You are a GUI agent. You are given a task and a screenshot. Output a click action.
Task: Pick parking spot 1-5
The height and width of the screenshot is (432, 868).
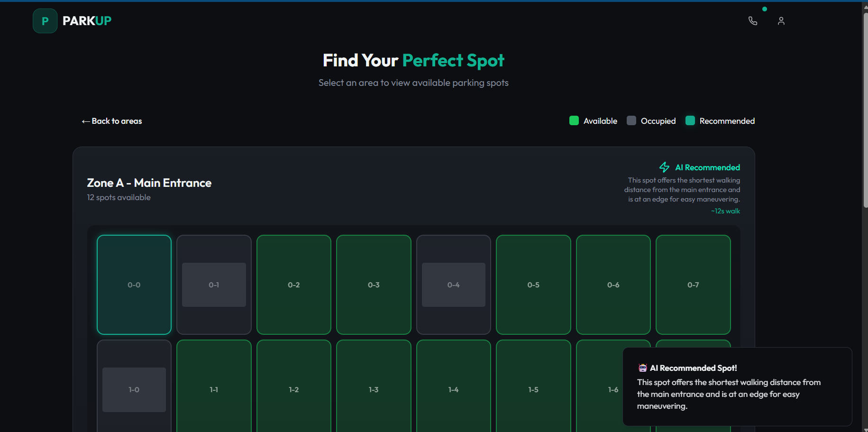pos(533,386)
